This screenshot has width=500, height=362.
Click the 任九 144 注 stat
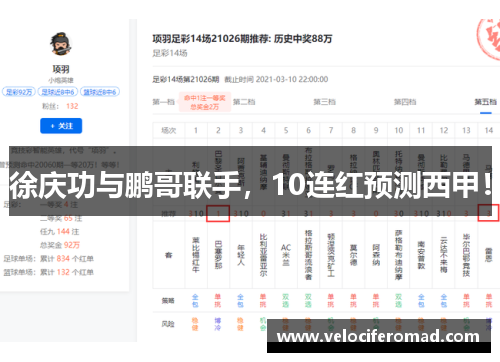(60, 232)
